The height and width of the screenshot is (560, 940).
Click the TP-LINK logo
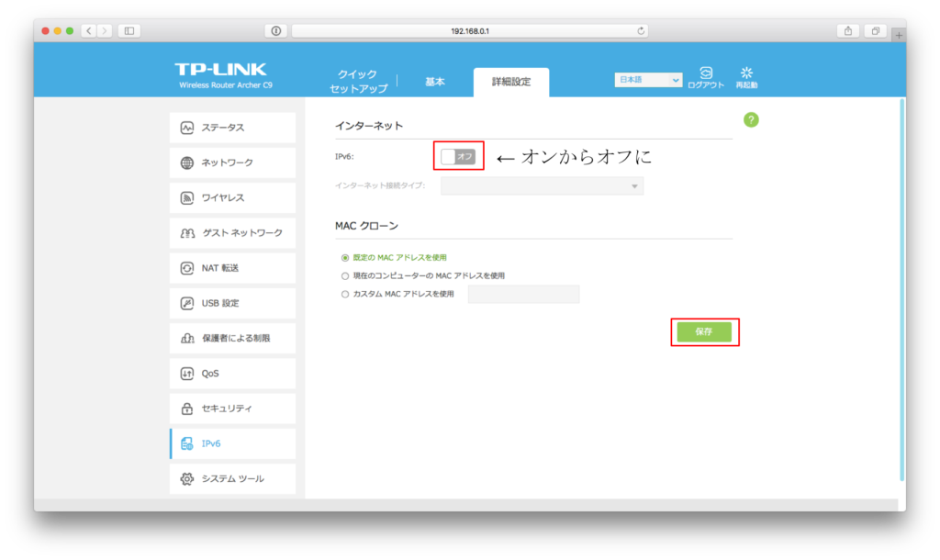pos(220,70)
